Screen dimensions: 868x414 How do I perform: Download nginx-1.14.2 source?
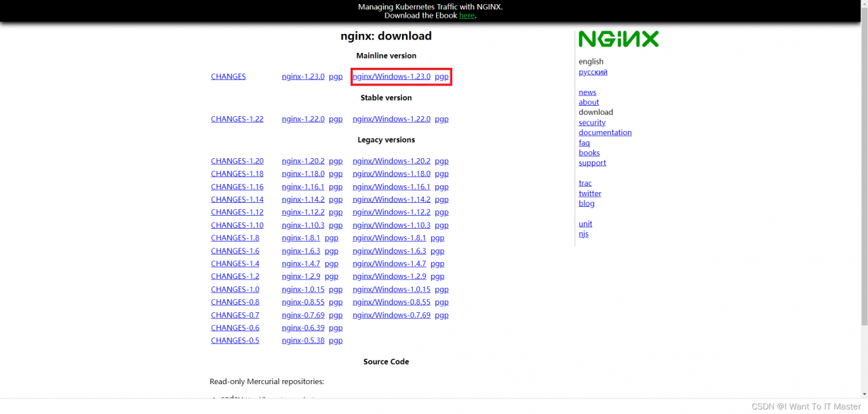tap(303, 200)
